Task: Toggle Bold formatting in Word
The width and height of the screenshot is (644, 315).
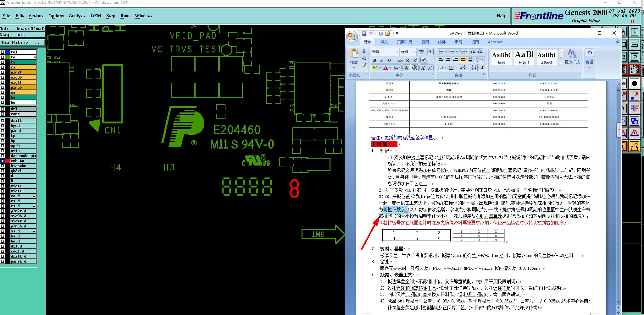Action: click(375, 60)
